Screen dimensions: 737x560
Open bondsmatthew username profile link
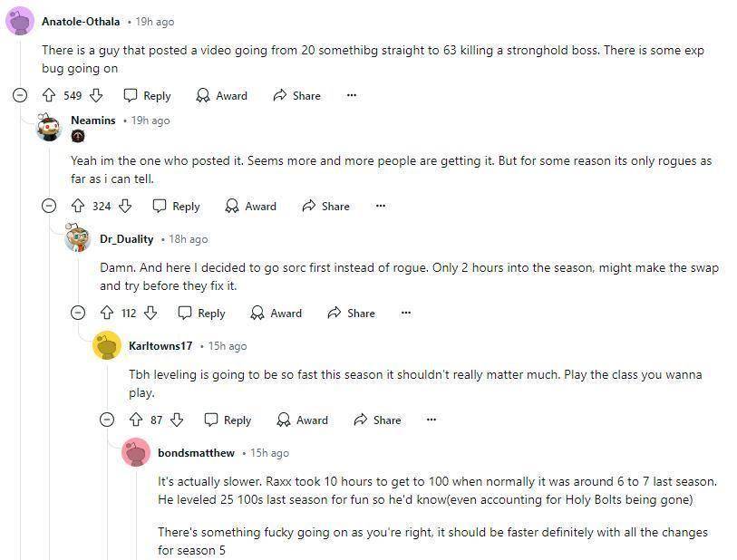[x=196, y=452]
